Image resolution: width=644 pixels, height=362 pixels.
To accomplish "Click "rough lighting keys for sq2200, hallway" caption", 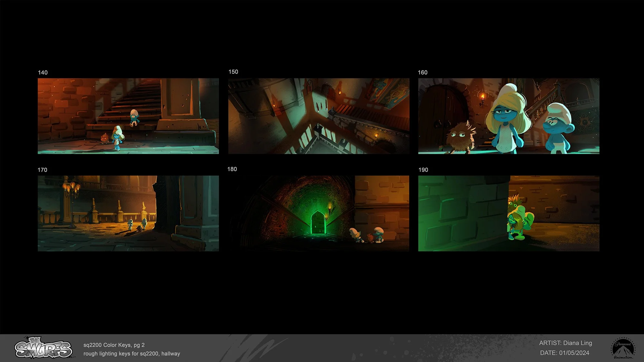I will click(132, 354).
